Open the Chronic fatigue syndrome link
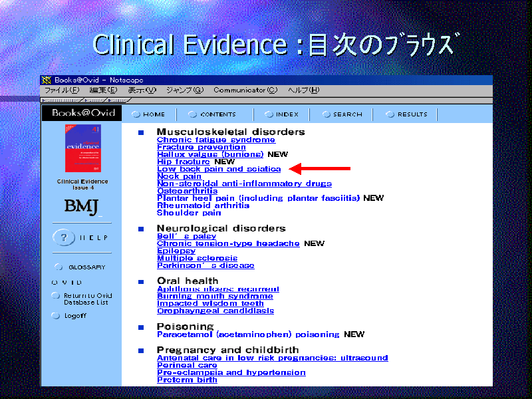The height and width of the screenshot is (399, 532). 215,140
